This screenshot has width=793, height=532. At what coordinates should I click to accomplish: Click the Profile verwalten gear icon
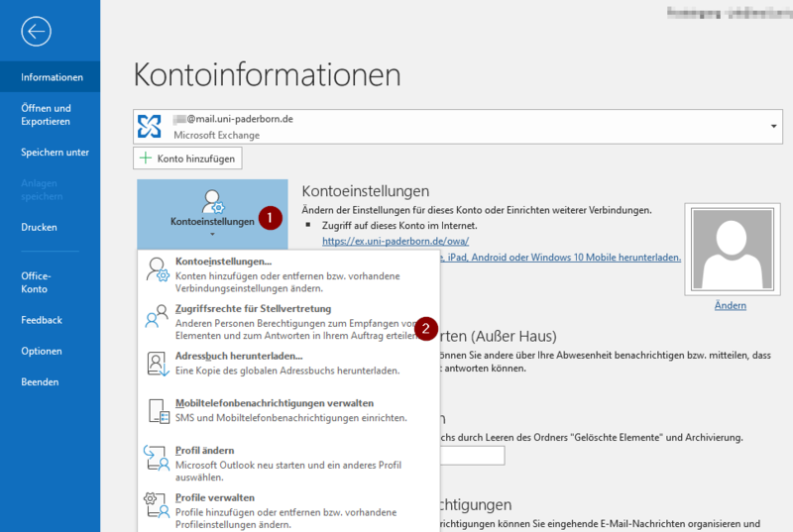coord(157,505)
